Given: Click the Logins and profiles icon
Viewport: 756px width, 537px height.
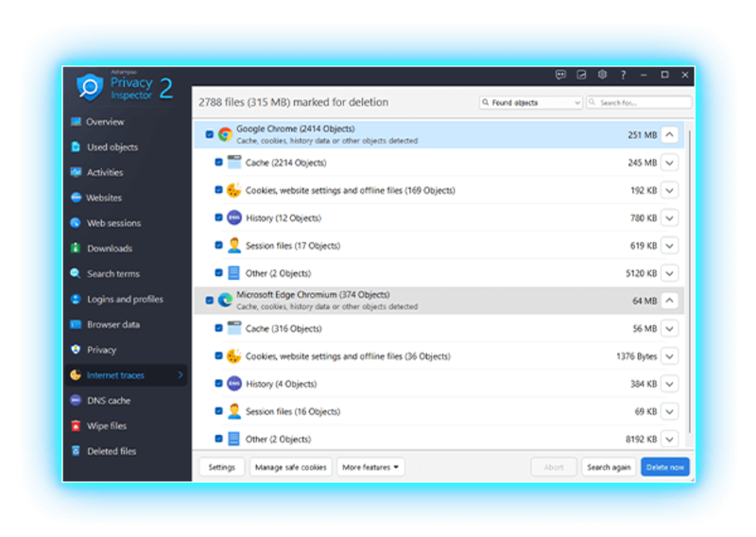Looking at the screenshot, I should 76,299.
